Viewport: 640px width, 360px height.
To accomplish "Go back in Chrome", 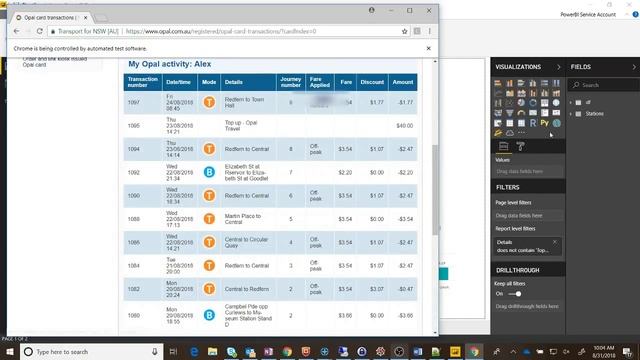I will (x=16, y=31).
